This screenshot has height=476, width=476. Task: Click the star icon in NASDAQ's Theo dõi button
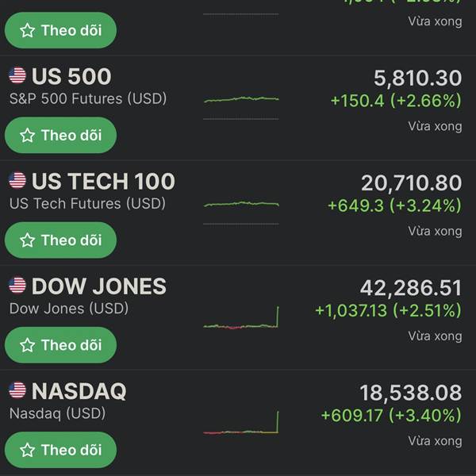pyautogui.click(x=28, y=450)
